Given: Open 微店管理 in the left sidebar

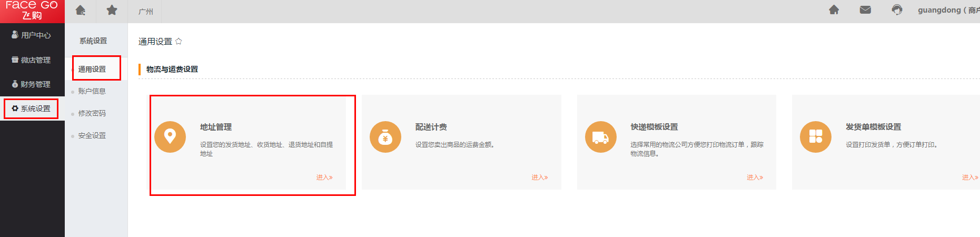Looking at the screenshot, I should 32,60.
